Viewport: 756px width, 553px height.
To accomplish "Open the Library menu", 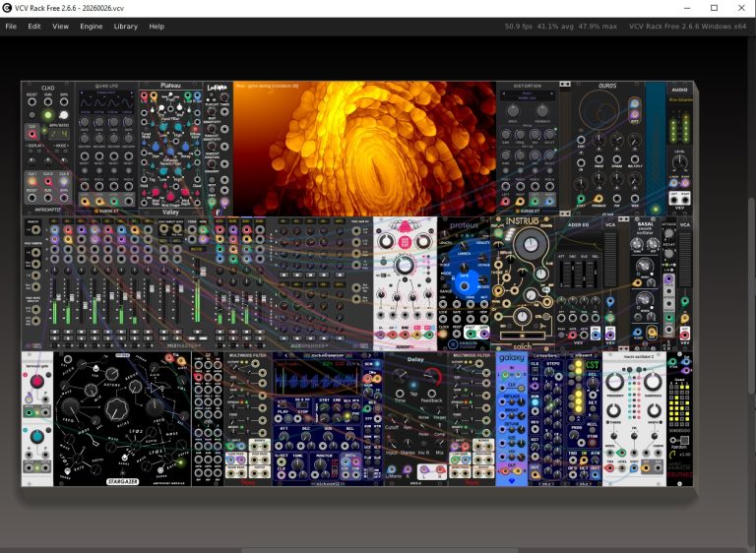I will pos(125,27).
